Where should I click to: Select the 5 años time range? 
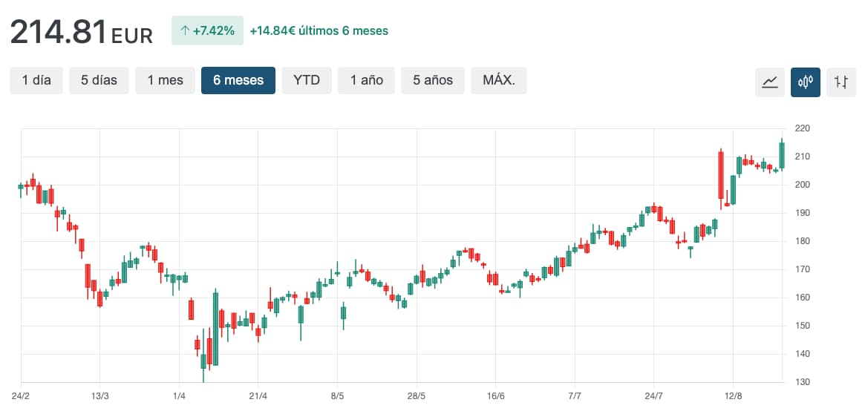pyautogui.click(x=433, y=80)
